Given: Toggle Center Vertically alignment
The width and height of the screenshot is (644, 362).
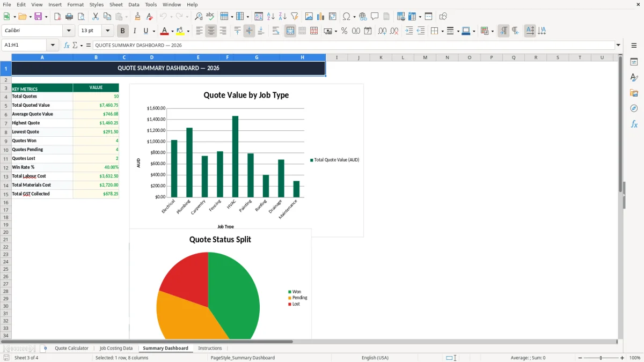Looking at the screenshot, I should pos(249,31).
